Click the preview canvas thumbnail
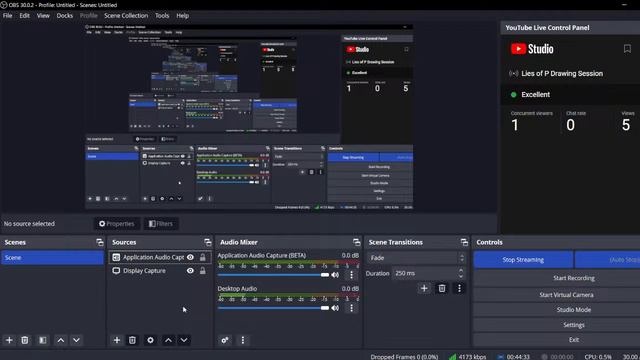 pos(249,117)
